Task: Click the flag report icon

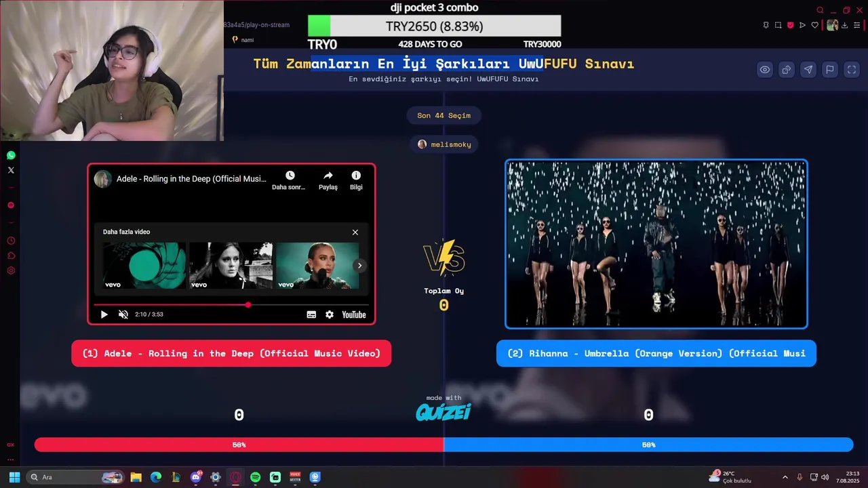Action: (x=830, y=69)
